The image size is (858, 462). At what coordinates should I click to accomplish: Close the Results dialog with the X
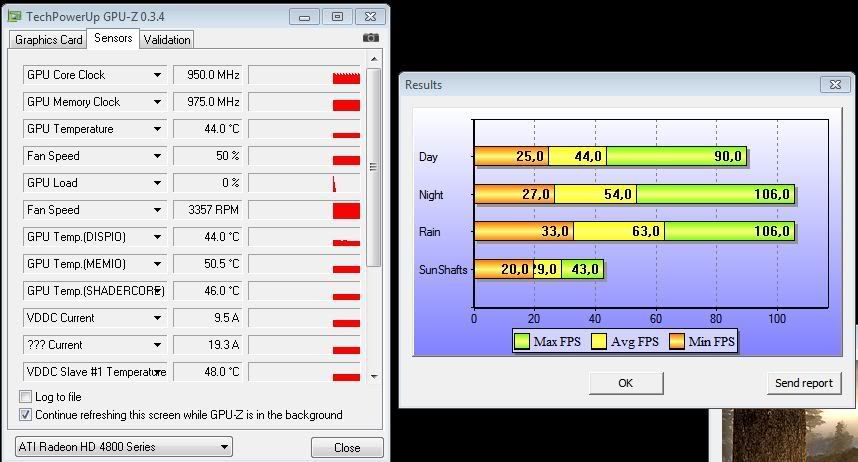(x=834, y=85)
